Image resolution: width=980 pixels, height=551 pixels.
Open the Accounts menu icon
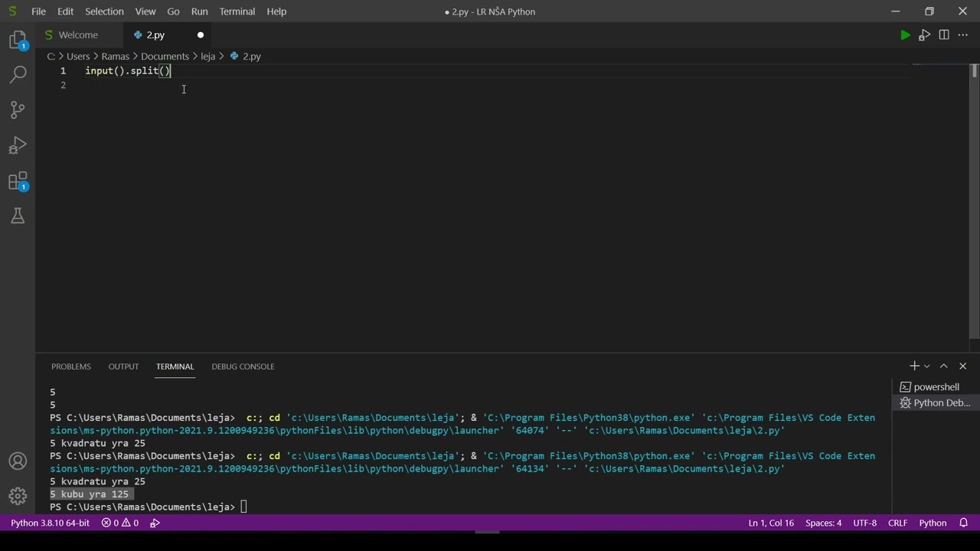[18, 461]
